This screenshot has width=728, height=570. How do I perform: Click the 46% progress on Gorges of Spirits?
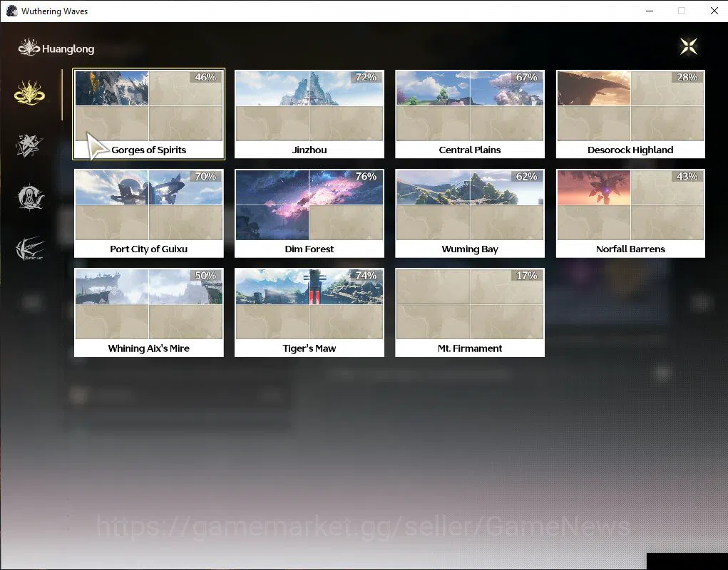(205, 78)
